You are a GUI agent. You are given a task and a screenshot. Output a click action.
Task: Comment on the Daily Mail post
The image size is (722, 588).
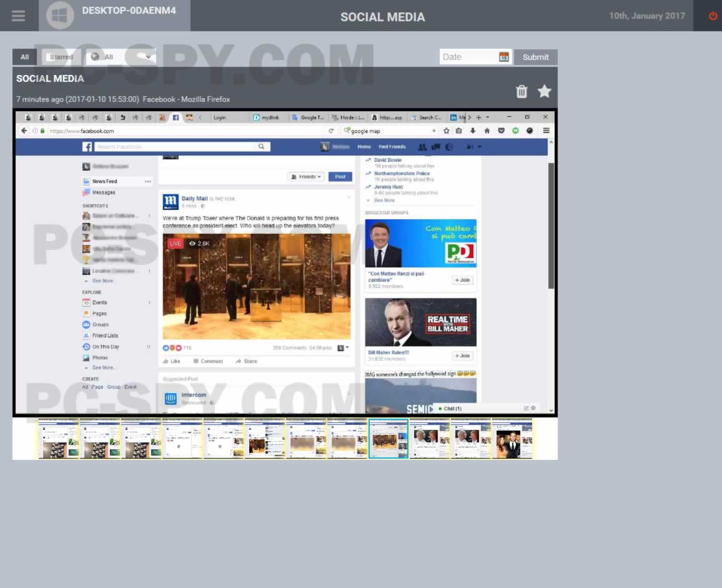click(208, 361)
